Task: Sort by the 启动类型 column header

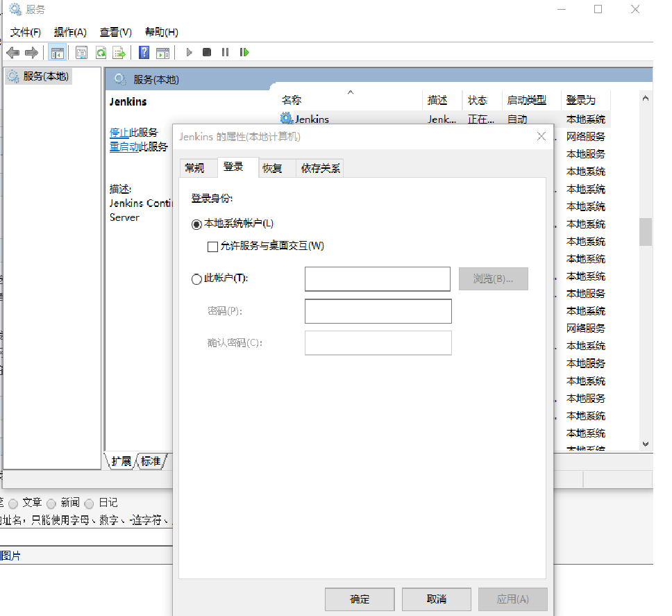Action: [x=531, y=100]
